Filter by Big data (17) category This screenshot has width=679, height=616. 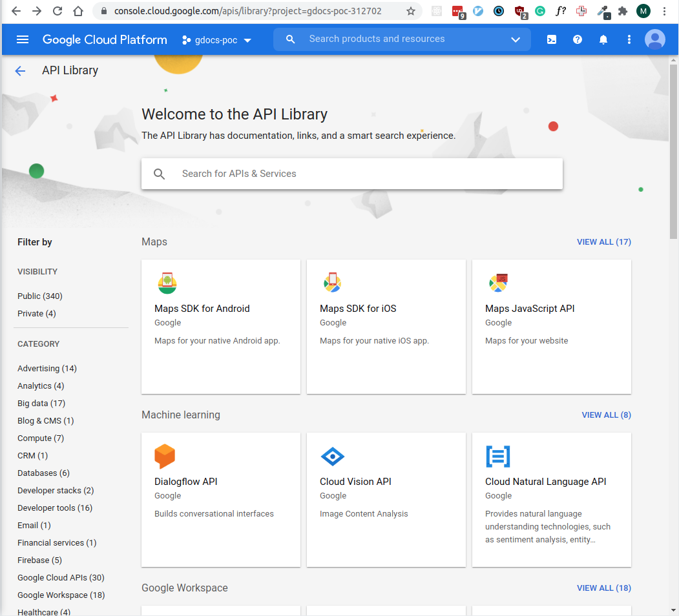click(41, 404)
